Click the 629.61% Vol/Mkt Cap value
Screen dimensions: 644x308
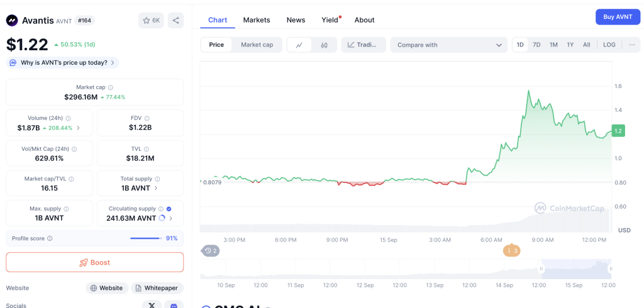[49, 158]
